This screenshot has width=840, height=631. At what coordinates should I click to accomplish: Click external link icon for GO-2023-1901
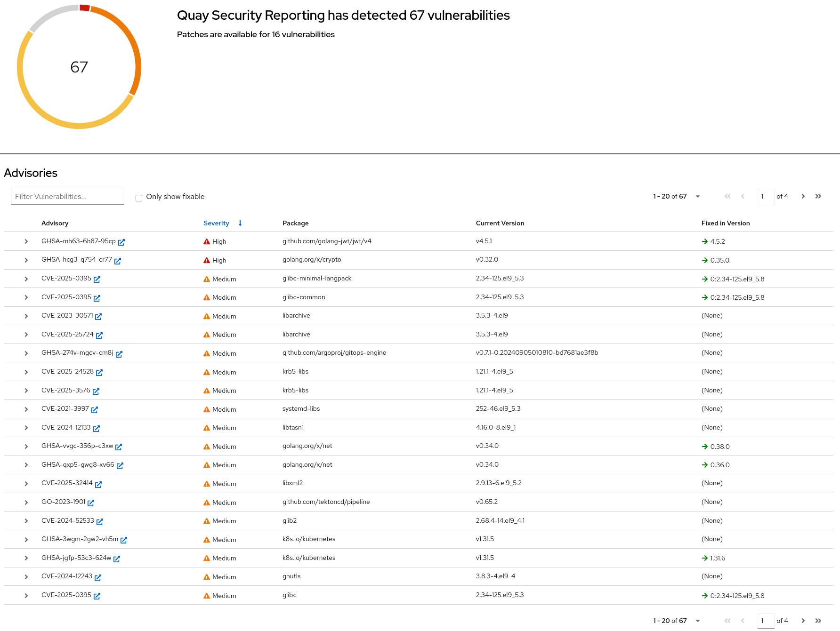tap(91, 503)
